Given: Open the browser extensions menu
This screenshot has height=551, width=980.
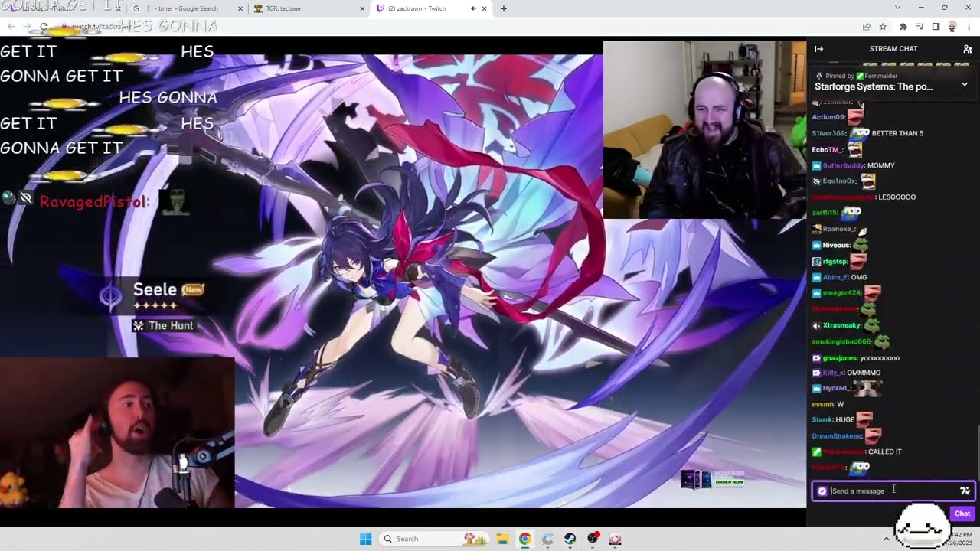Looking at the screenshot, I should [903, 27].
